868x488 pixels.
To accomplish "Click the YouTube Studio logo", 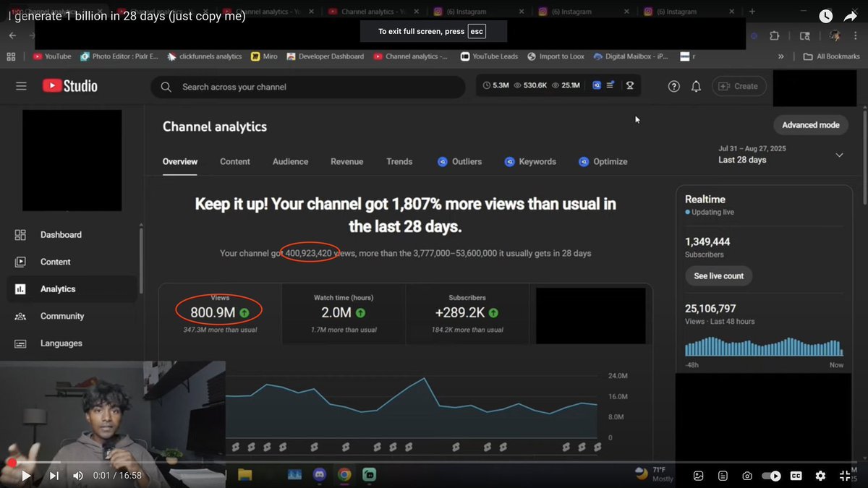I will pos(69,85).
